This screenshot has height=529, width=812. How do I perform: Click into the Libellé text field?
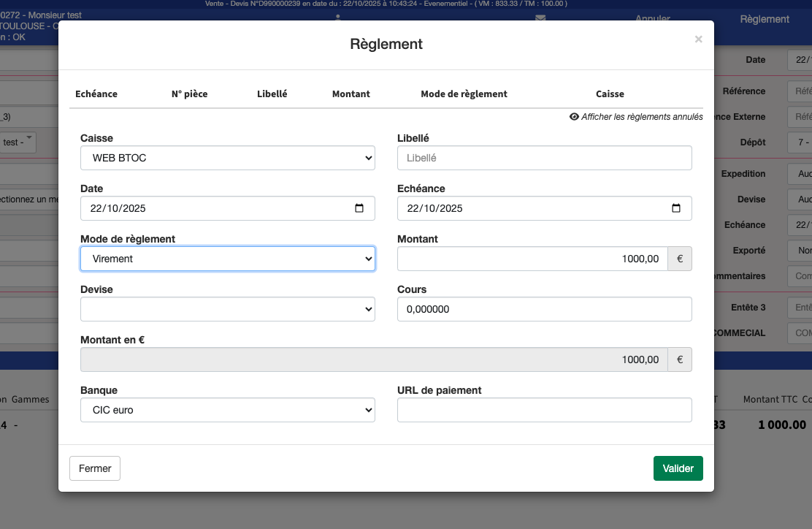click(544, 158)
